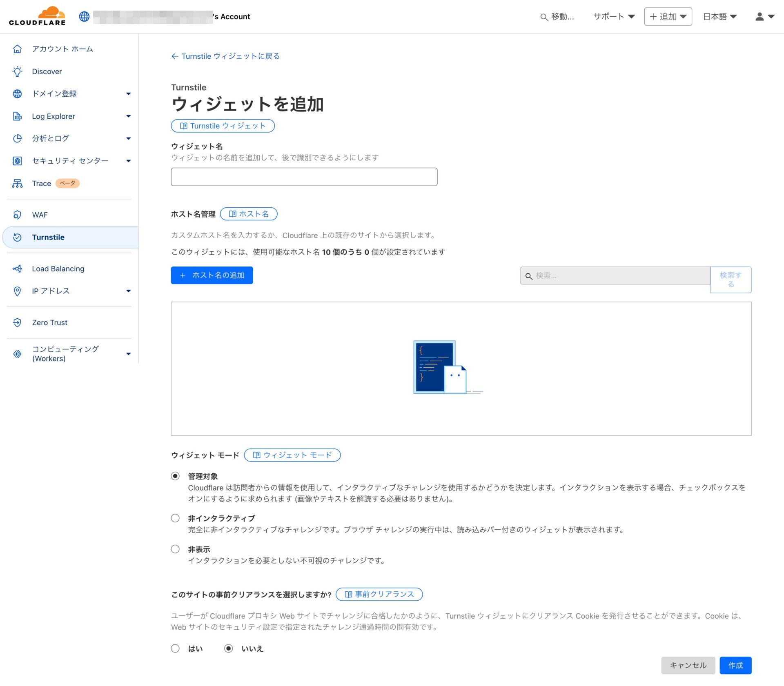Select the 非表示 widget mode

175,549
